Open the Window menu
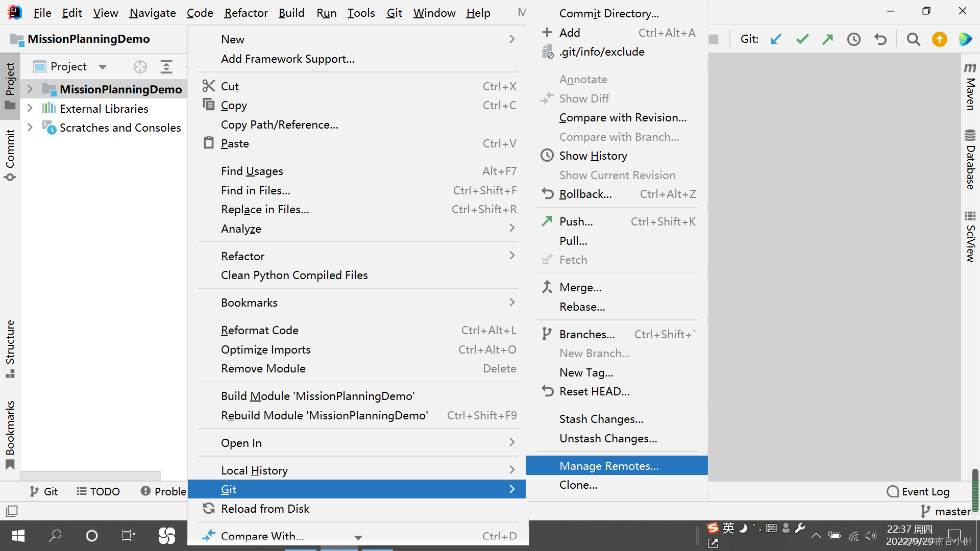980x551 pixels. 434,13
